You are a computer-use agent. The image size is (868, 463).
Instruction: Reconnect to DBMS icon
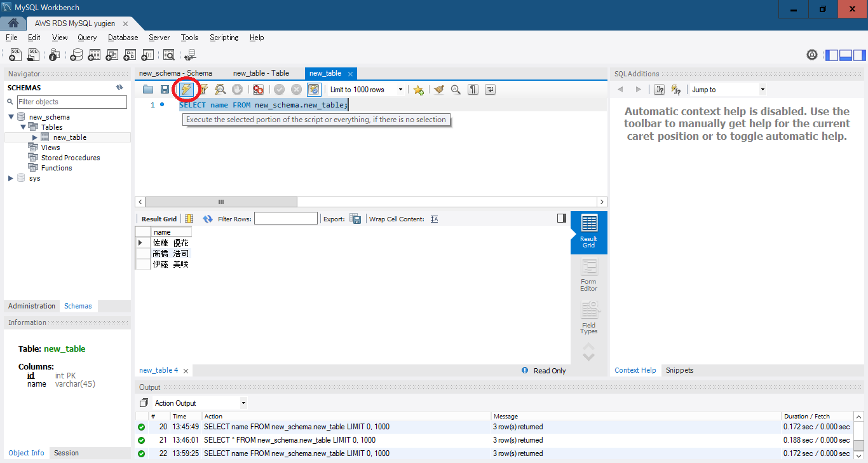(190, 55)
